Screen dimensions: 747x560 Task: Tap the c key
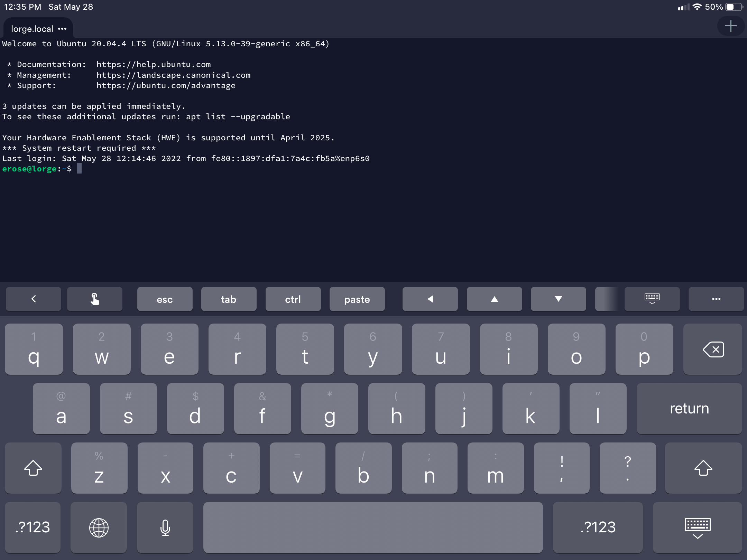(x=231, y=468)
